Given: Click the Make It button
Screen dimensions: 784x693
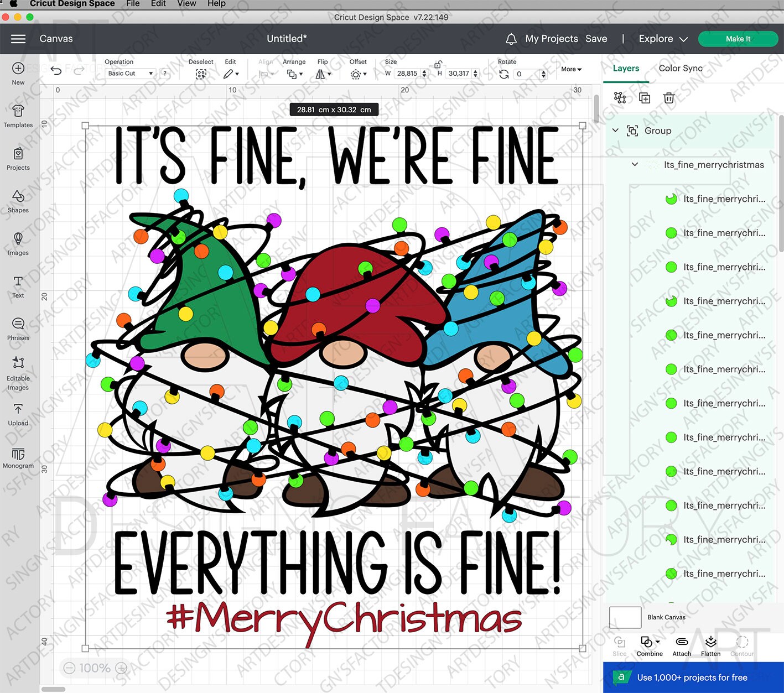Looking at the screenshot, I should [738, 39].
